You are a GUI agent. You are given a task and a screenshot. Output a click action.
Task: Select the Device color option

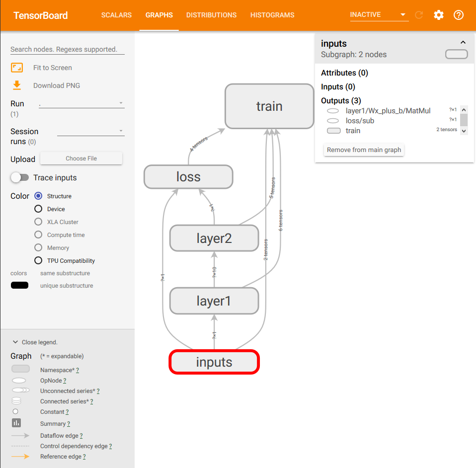[x=38, y=209]
